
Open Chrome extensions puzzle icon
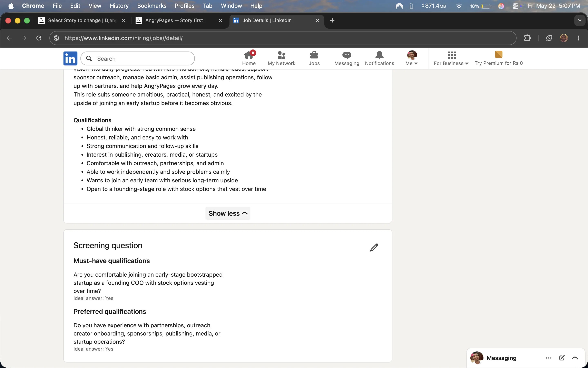pos(527,38)
